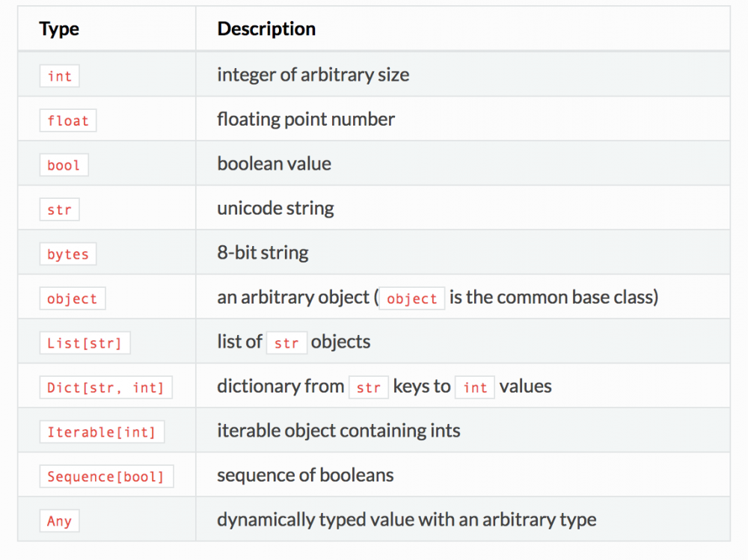Click the '8-bit string' description text
Screen dimensions: 748x560
tap(263, 253)
